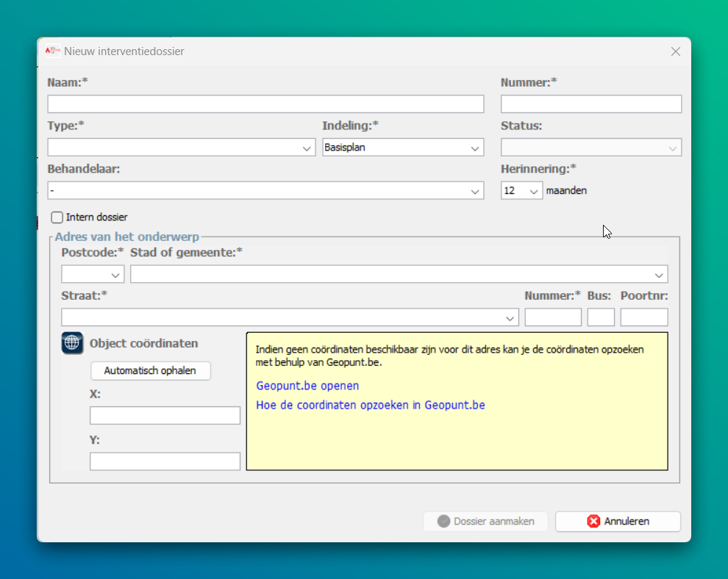Open the Type dropdown
The width and height of the screenshot is (728, 579).
(182, 148)
